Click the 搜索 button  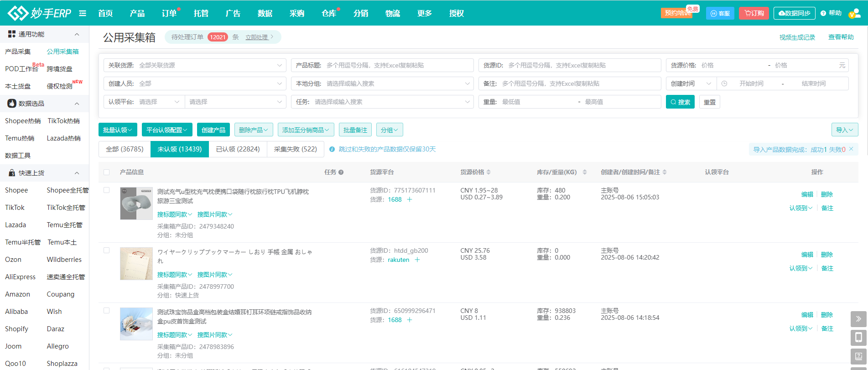tap(680, 102)
